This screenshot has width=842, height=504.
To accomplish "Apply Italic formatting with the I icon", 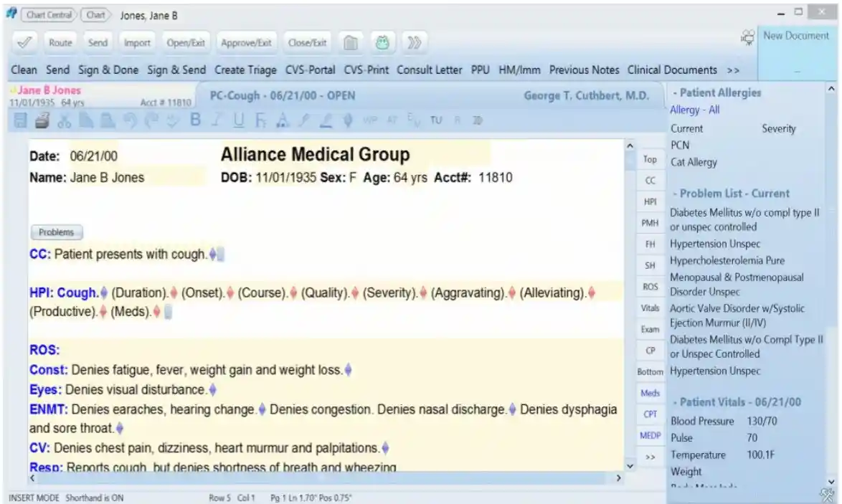I will pos(216,120).
